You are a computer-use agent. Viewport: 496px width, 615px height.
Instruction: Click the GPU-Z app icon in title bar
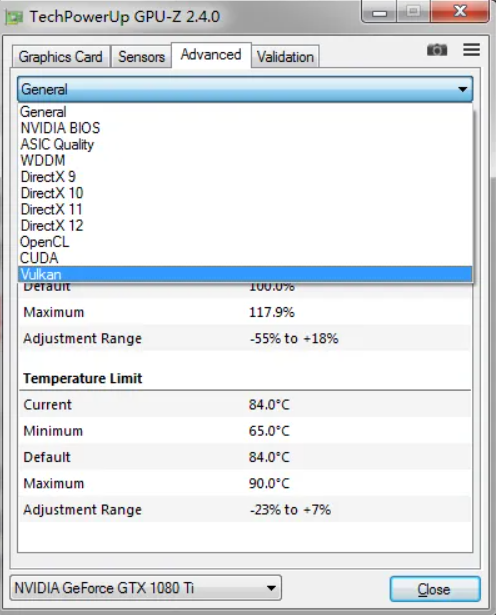14,17
